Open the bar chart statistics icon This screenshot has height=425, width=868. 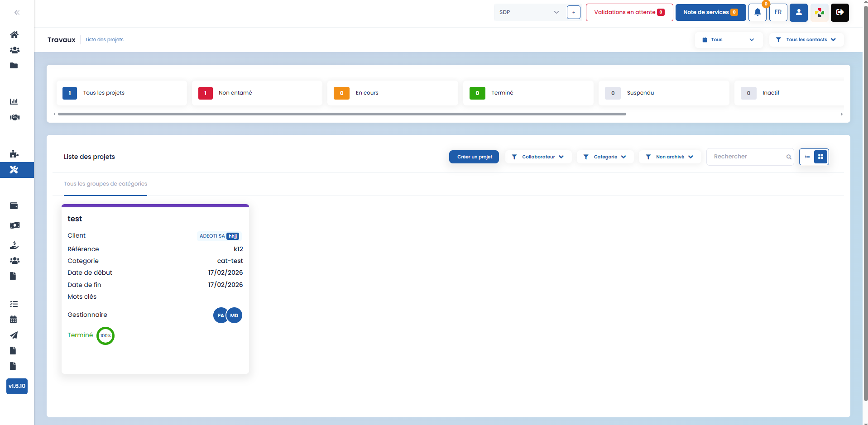[14, 101]
